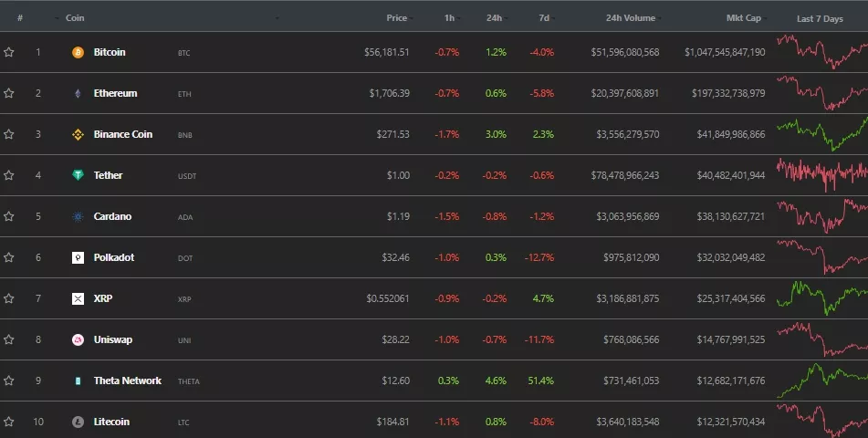Viewport: 868px width, 438px height.
Task: Star Bitcoin as a favorite
Action: (x=9, y=53)
